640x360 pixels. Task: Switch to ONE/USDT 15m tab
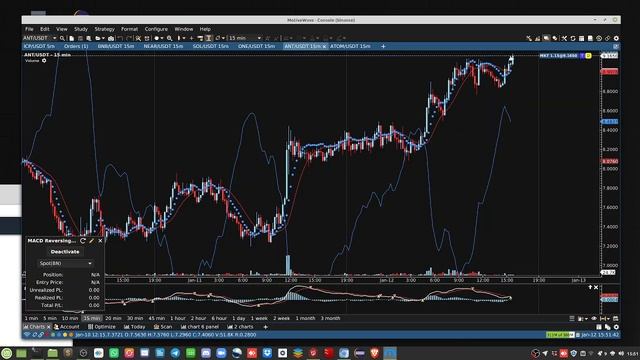coord(256,47)
